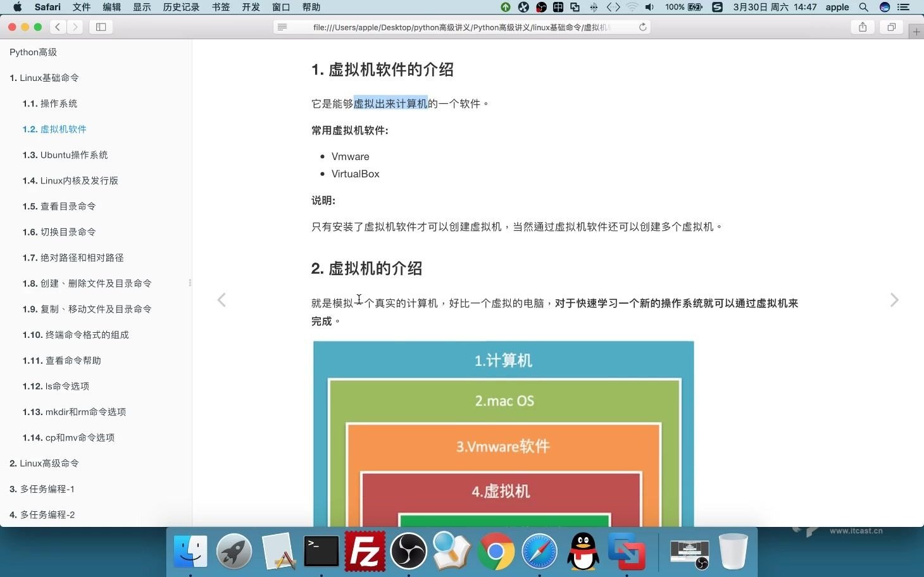Viewport: 924px width, 577px height.
Task: Open section 1.11. 查看命令帮助
Action: click(x=62, y=361)
